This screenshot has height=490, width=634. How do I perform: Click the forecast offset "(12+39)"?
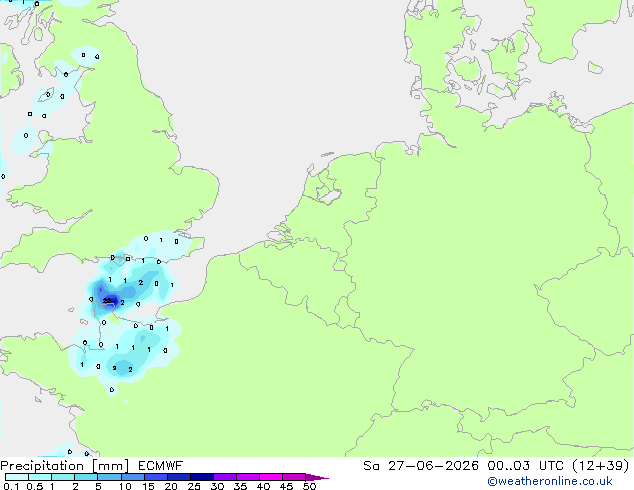tap(601, 466)
